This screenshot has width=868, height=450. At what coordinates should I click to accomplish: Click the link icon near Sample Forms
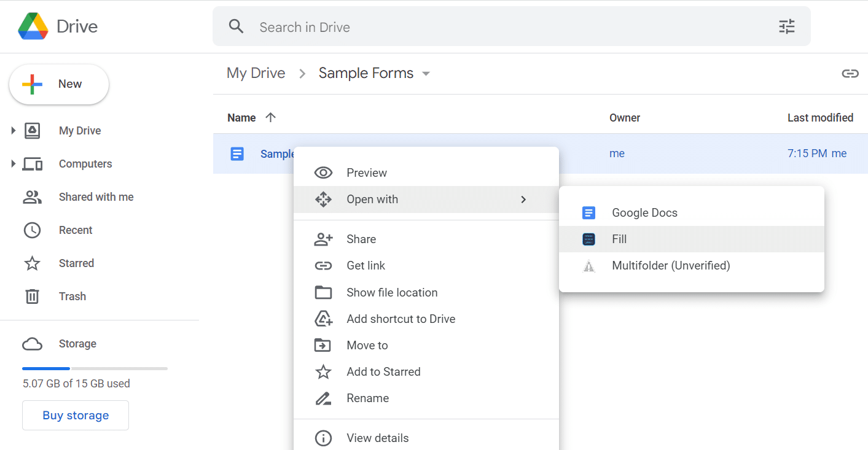[x=850, y=74]
